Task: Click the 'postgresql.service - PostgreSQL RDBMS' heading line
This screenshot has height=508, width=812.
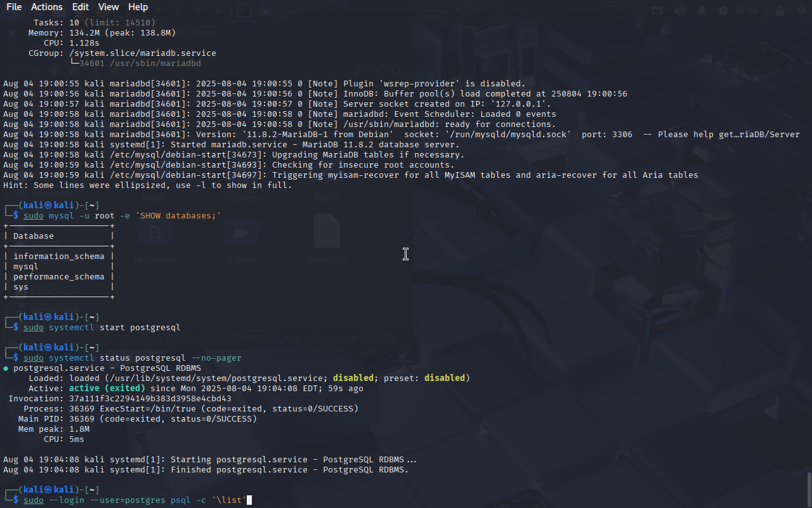Action: [107, 368]
